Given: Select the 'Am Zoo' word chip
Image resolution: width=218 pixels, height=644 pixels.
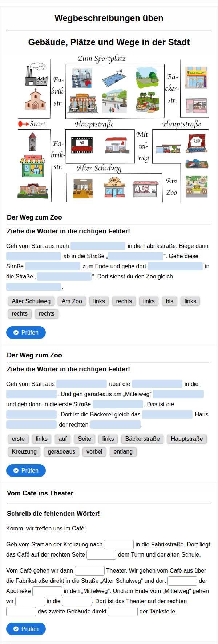Looking at the screenshot, I should click(x=72, y=301).
